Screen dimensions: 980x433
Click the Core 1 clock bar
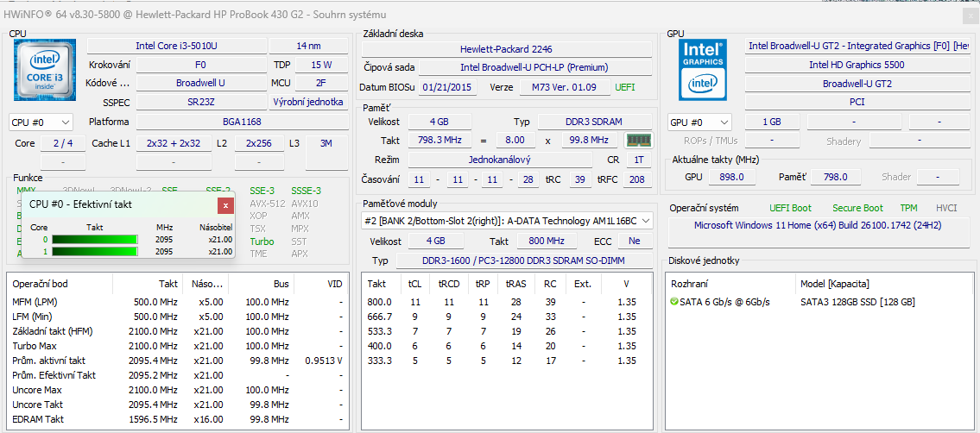(x=95, y=251)
